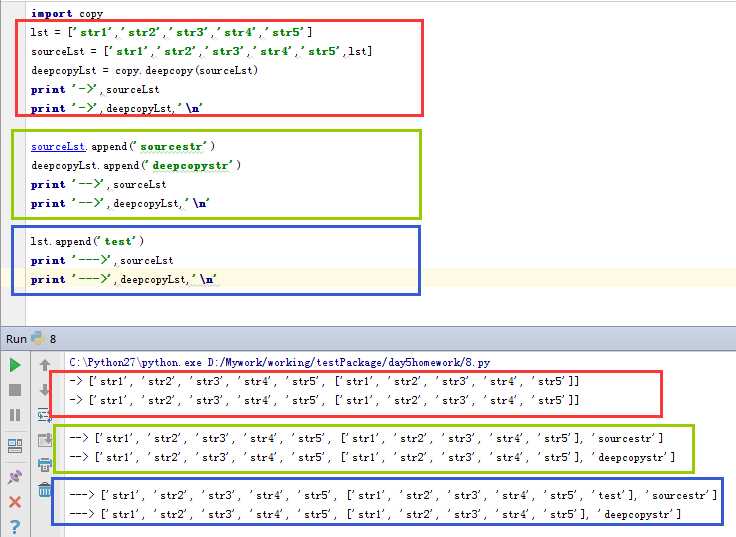
Task: Click the underlined sourceLst.append('sourcestr') line
Action: (x=123, y=146)
